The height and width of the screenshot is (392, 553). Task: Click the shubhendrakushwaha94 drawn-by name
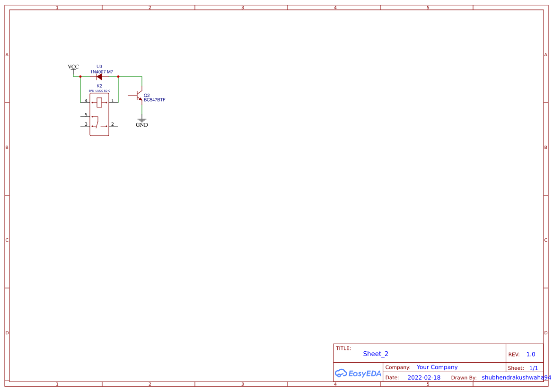pos(513,377)
